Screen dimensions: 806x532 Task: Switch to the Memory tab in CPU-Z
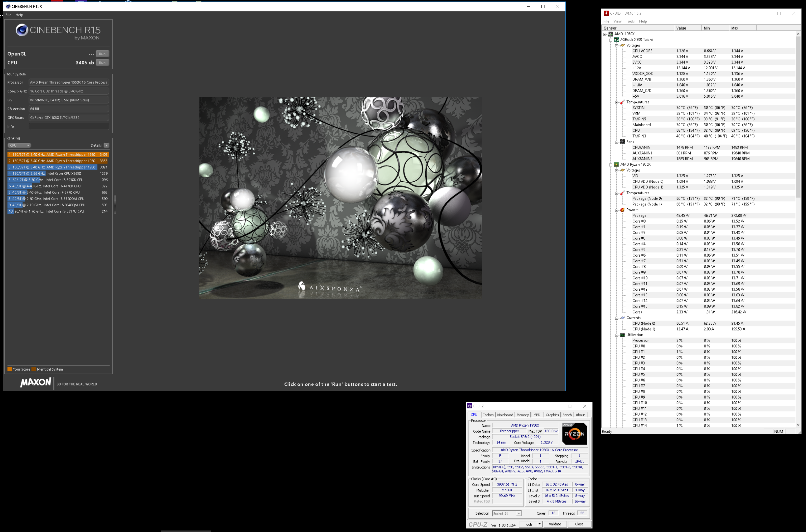click(x=523, y=415)
